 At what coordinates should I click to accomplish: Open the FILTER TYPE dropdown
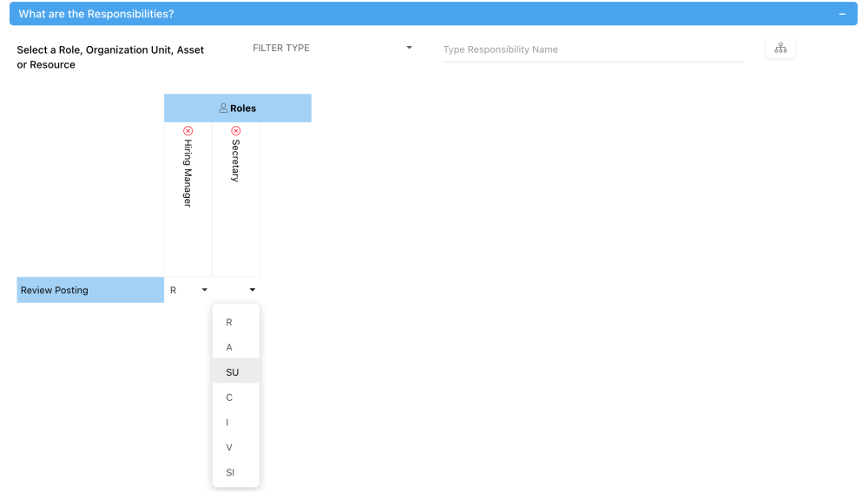(x=332, y=48)
